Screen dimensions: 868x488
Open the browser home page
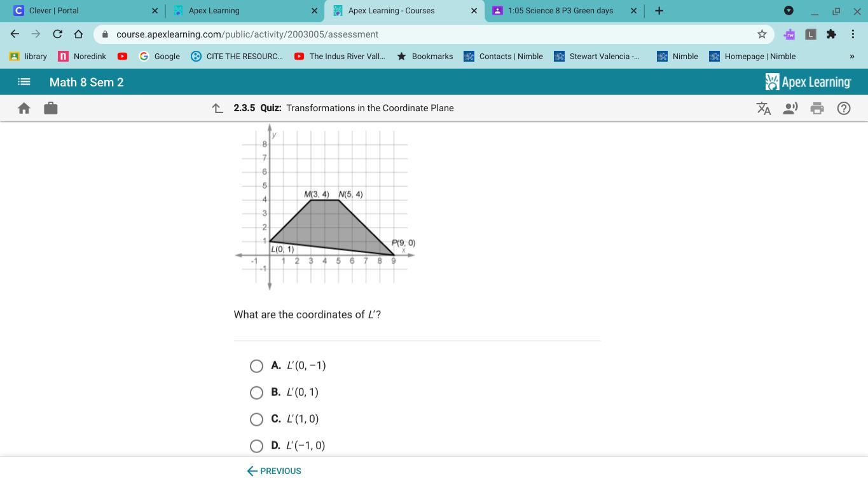[x=78, y=34]
